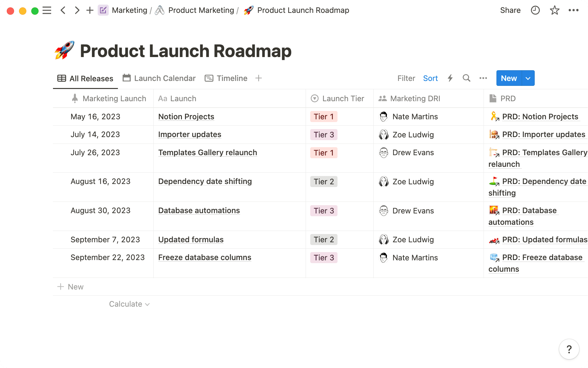
Task: Navigate back with the left arrow
Action: click(x=63, y=10)
